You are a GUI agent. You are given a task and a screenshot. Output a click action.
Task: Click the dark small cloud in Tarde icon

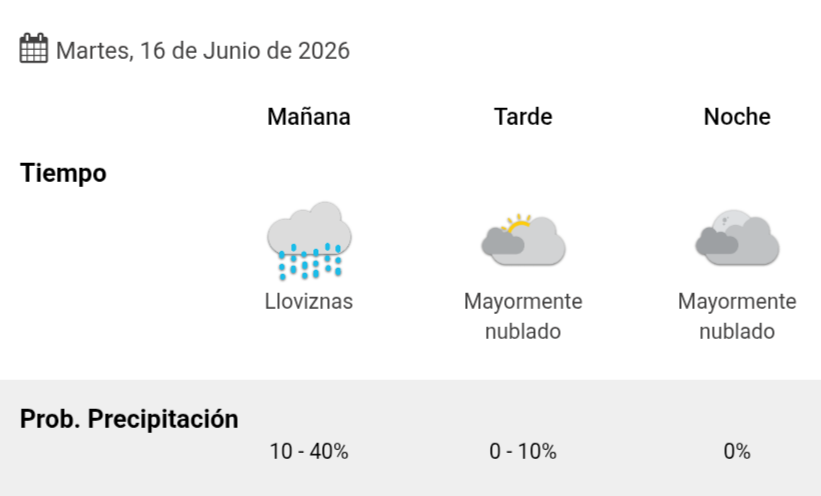pyautogui.click(x=503, y=241)
